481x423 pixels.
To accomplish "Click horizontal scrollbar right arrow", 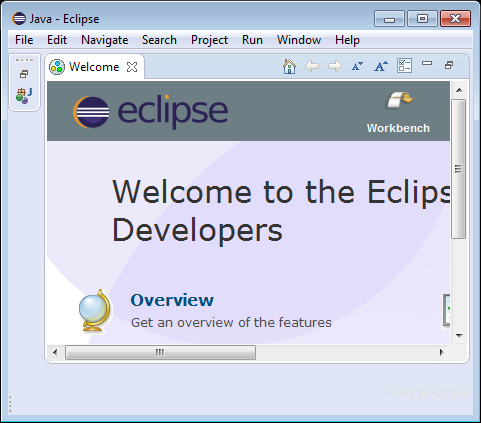I will coord(442,352).
